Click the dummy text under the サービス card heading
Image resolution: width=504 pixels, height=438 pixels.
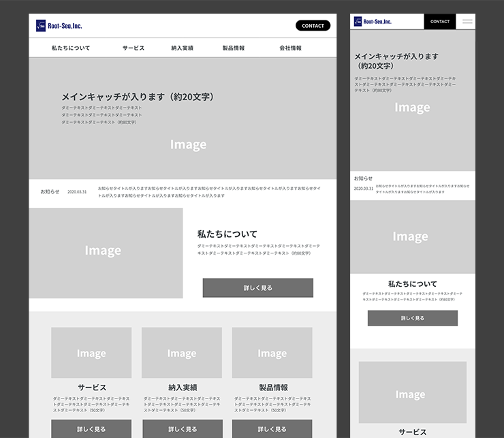pos(91,404)
